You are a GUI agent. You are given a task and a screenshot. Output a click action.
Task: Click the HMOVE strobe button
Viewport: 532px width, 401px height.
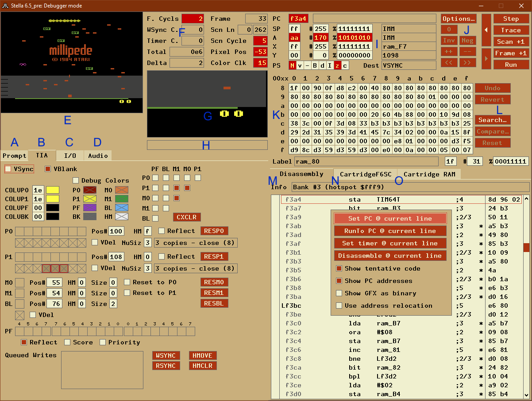coord(203,355)
